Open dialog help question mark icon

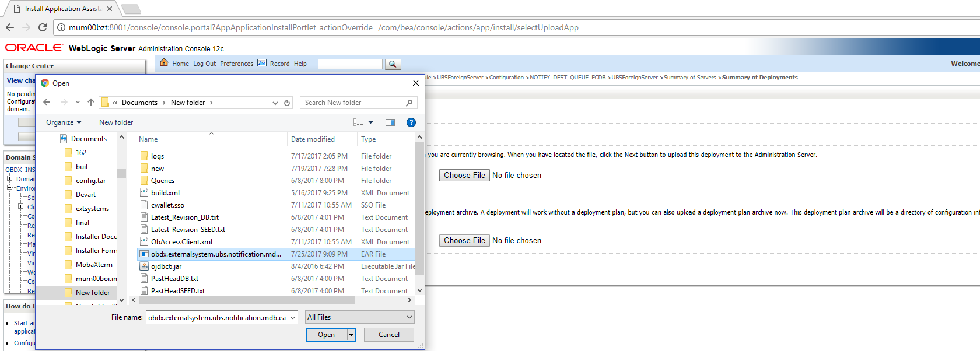click(411, 122)
